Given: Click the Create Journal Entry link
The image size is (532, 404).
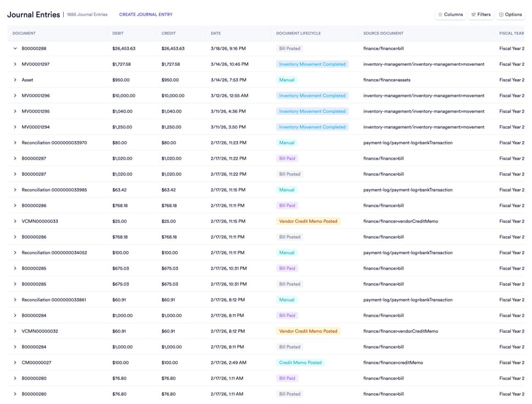Looking at the screenshot, I should (146, 15).
